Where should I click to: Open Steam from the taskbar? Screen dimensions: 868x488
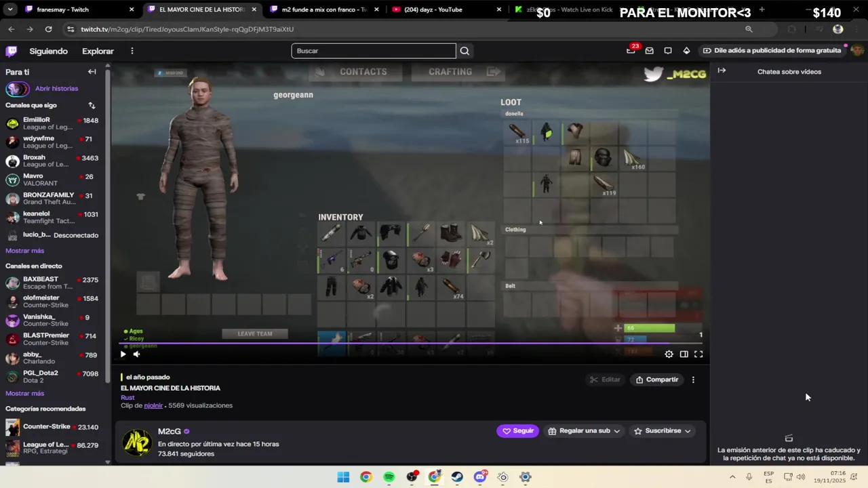coord(457,477)
